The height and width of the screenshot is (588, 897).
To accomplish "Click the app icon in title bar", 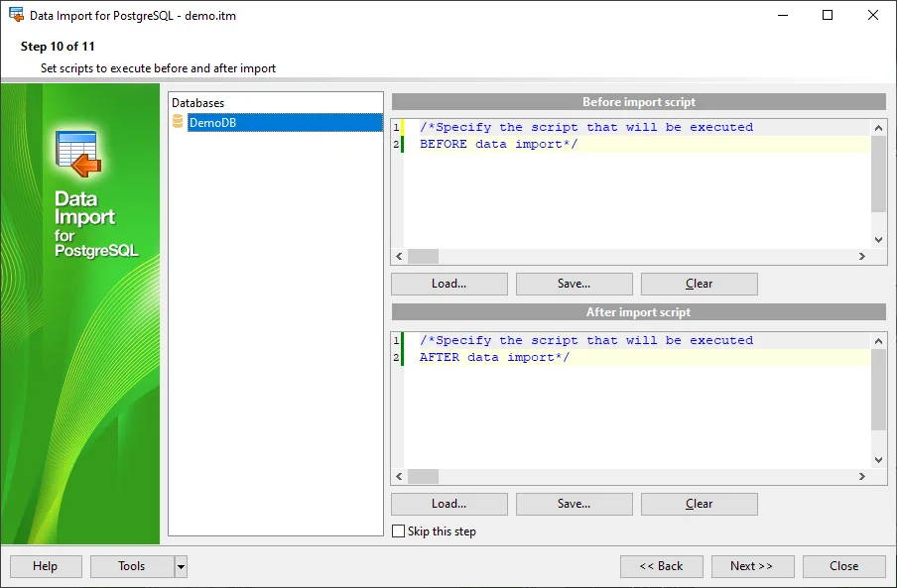I will (16, 16).
